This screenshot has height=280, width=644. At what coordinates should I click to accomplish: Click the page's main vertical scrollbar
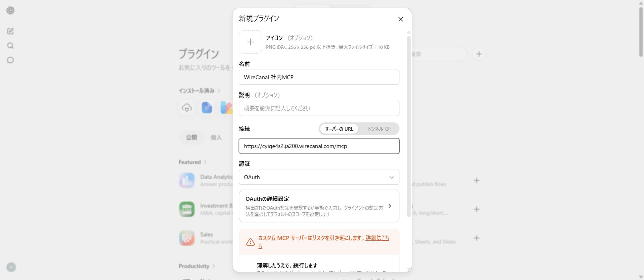tap(641, 31)
